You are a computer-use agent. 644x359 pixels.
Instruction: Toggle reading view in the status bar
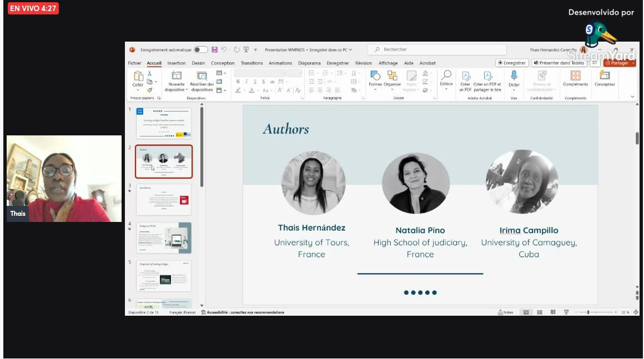pyautogui.click(x=553, y=312)
